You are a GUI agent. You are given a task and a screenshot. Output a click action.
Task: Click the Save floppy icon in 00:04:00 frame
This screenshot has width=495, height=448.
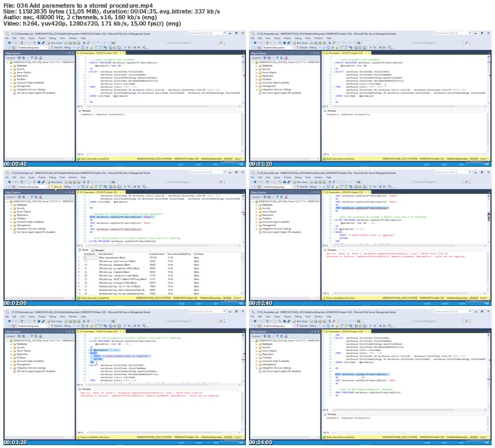(284, 321)
